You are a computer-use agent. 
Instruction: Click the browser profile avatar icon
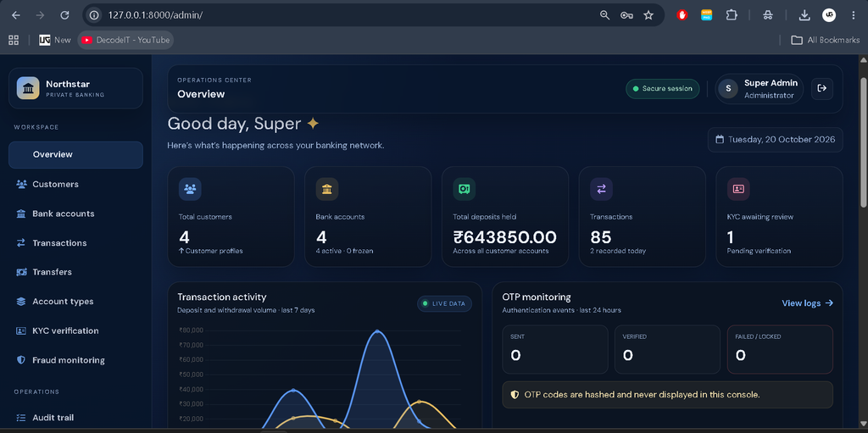tap(829, 15)
